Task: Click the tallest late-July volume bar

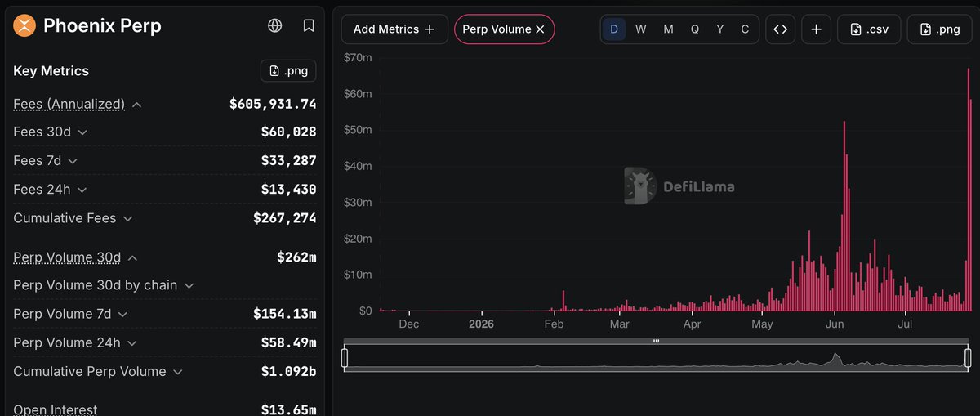Action: [x=968, y=190]
